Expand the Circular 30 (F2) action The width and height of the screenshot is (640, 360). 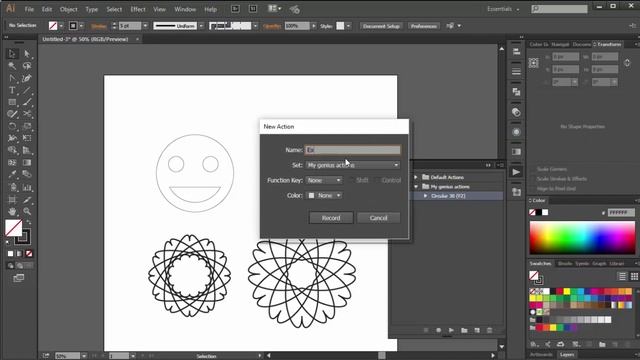click(x=425, y=196)
